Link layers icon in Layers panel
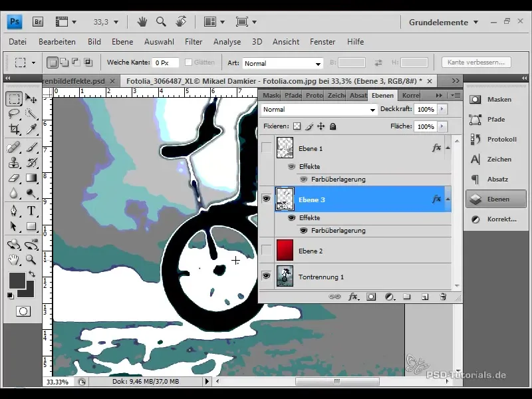 334,297
